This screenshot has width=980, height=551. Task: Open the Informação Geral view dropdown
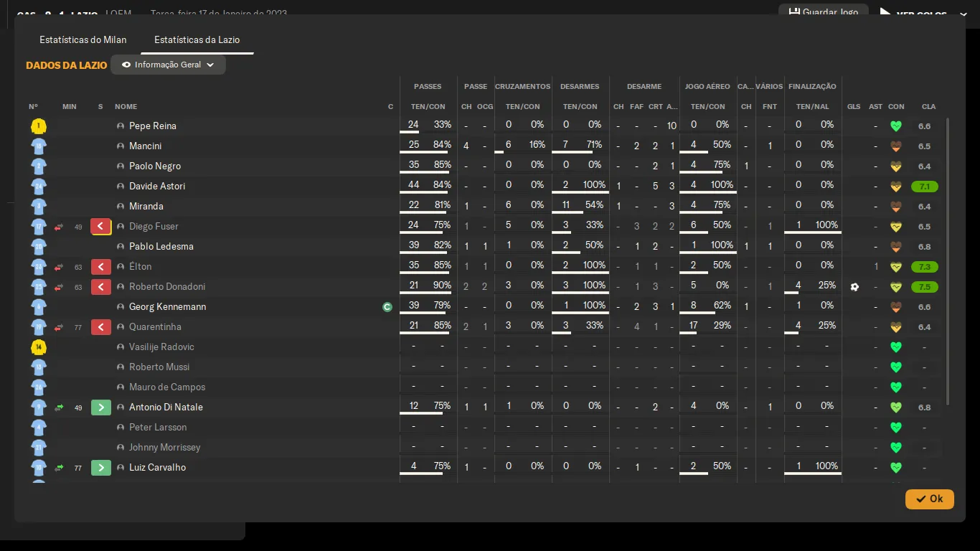click(168, 65)
